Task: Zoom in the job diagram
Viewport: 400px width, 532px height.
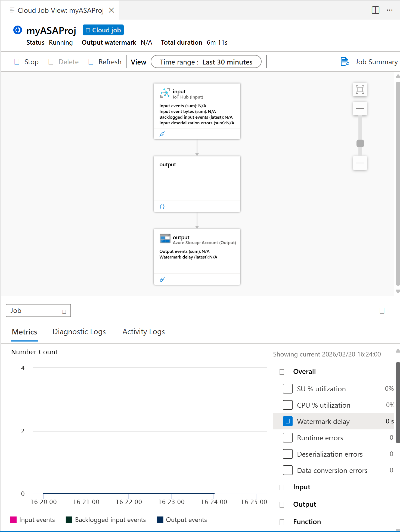Action: [x=360, y=109]
